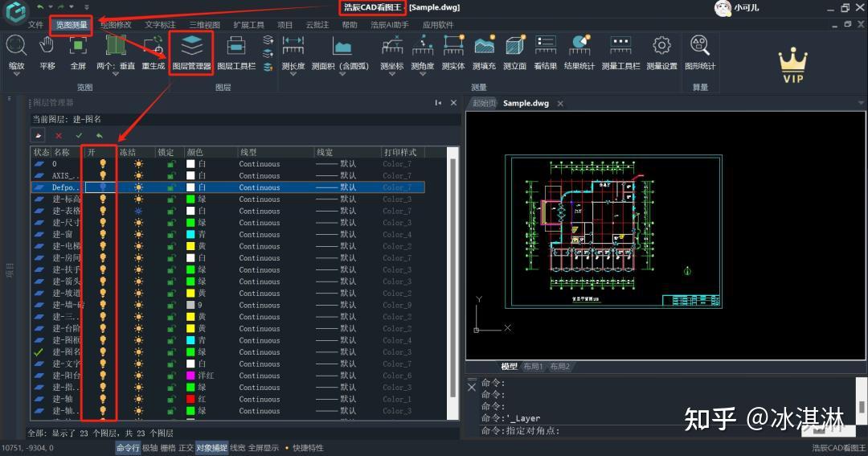The image size is (868, 456).
Task: Open 测量设置 measurement settings gear
Action: 661,46
